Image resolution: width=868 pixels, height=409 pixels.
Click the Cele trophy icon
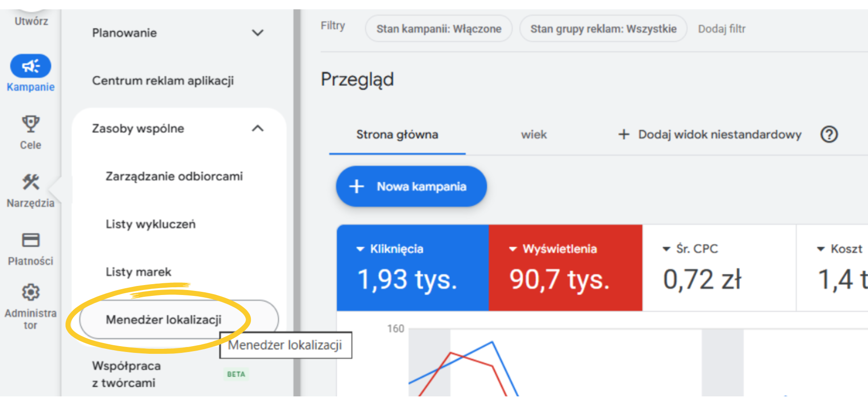click(30, 124)
